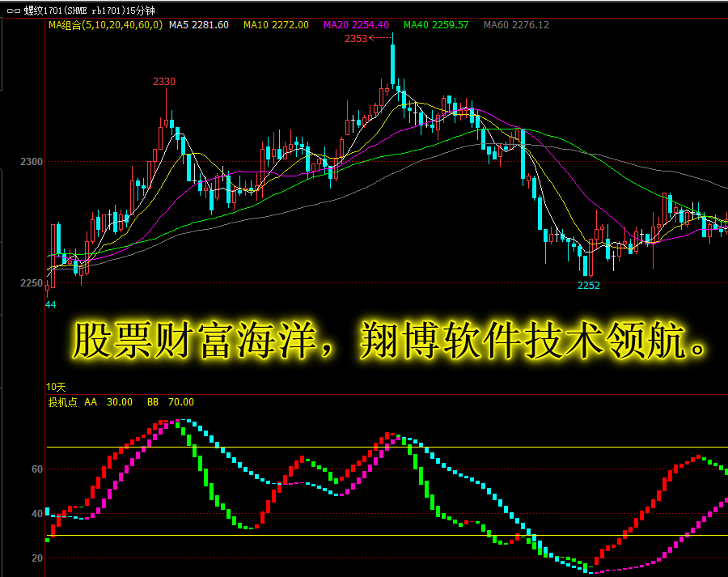Click the 40 level on indicator axis
Viewport: 728px width, 577px height.
coord(37,514)
